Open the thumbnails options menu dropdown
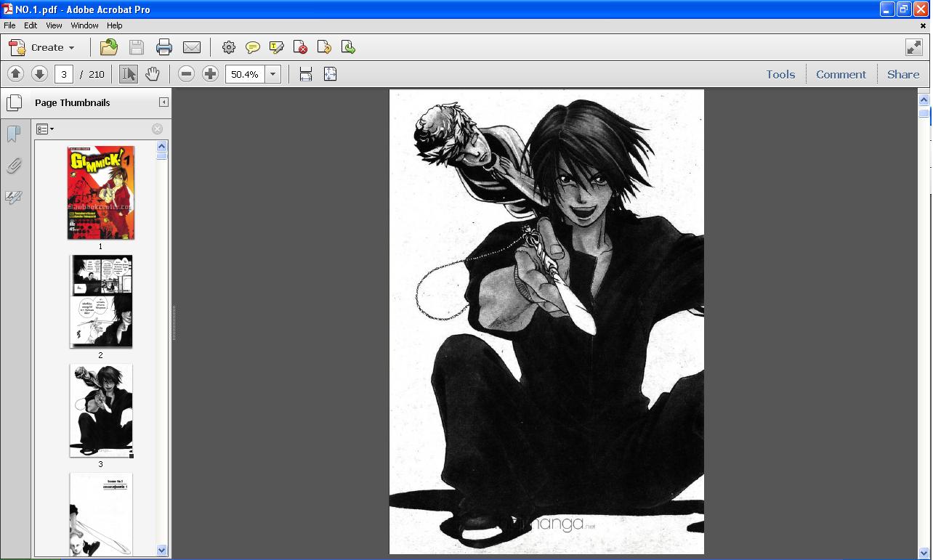 [x=45, y=129]
